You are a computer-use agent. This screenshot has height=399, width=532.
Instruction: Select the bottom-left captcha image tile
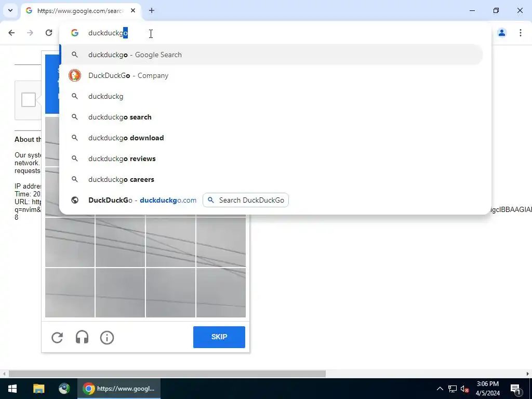tap(70, 293)
